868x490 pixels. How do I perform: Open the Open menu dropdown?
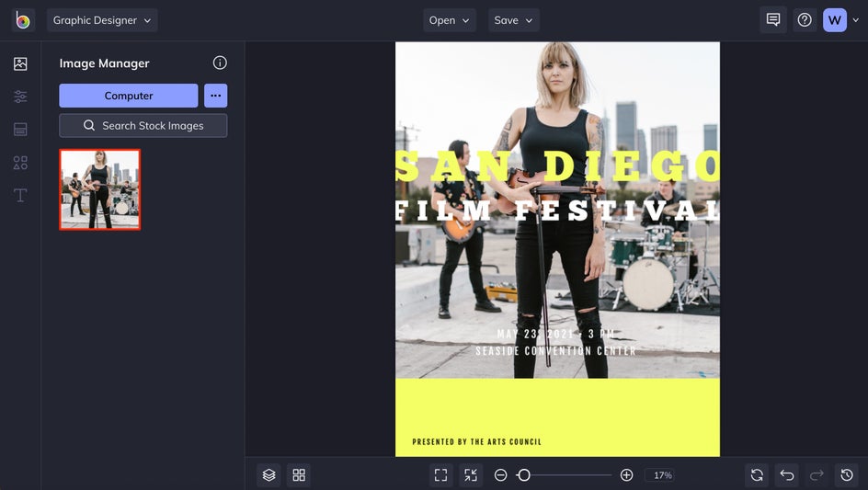[x=450, y=20]
